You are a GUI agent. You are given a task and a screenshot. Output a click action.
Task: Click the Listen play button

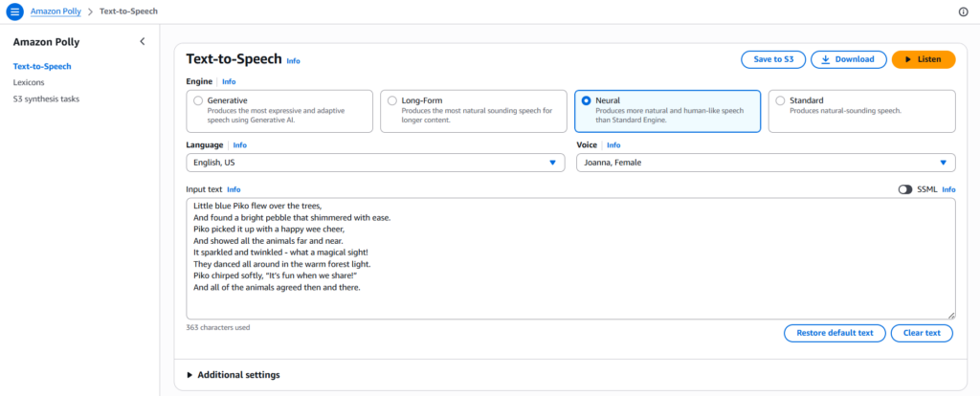point(923,59)
